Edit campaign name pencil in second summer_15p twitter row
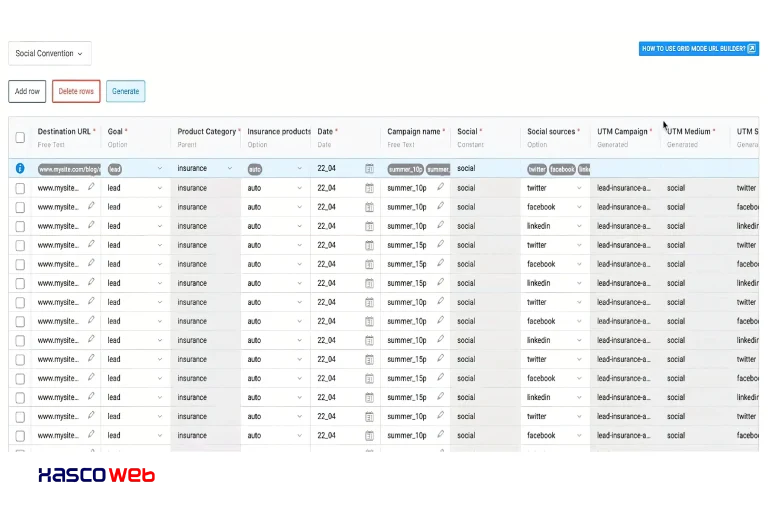The width and height of the screenshot is (768, 506). [440, 358]
